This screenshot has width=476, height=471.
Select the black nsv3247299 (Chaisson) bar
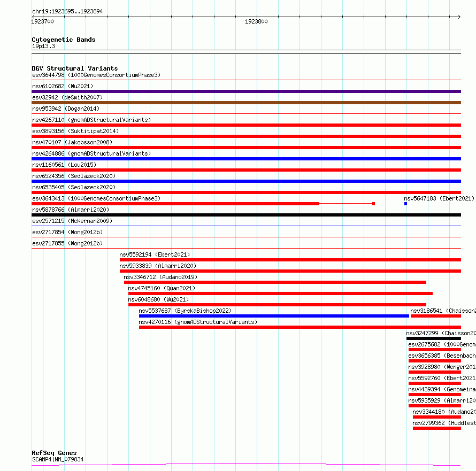[x=434, y=338]
